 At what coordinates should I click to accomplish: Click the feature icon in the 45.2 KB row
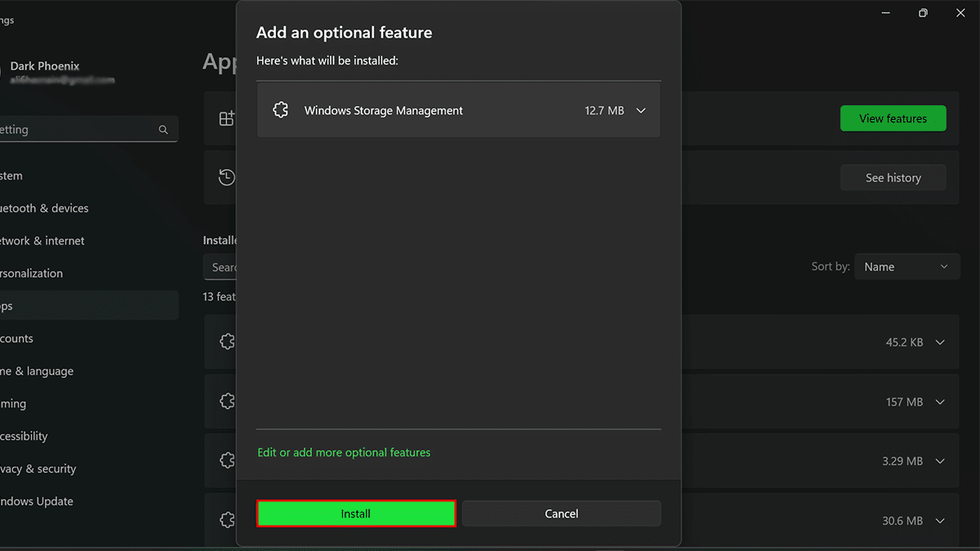click(227, 342)
